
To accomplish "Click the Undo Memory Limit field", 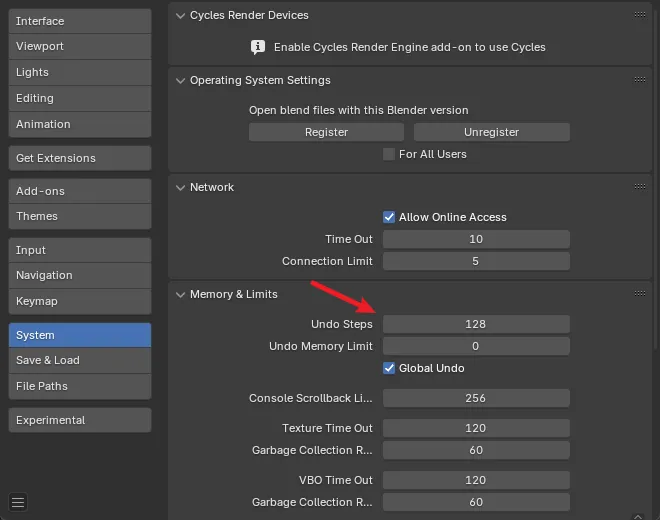I will pos(476,346).
